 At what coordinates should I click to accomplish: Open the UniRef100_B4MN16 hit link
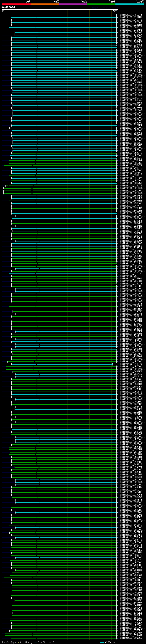pyautogui.click(x=131, y=253)
